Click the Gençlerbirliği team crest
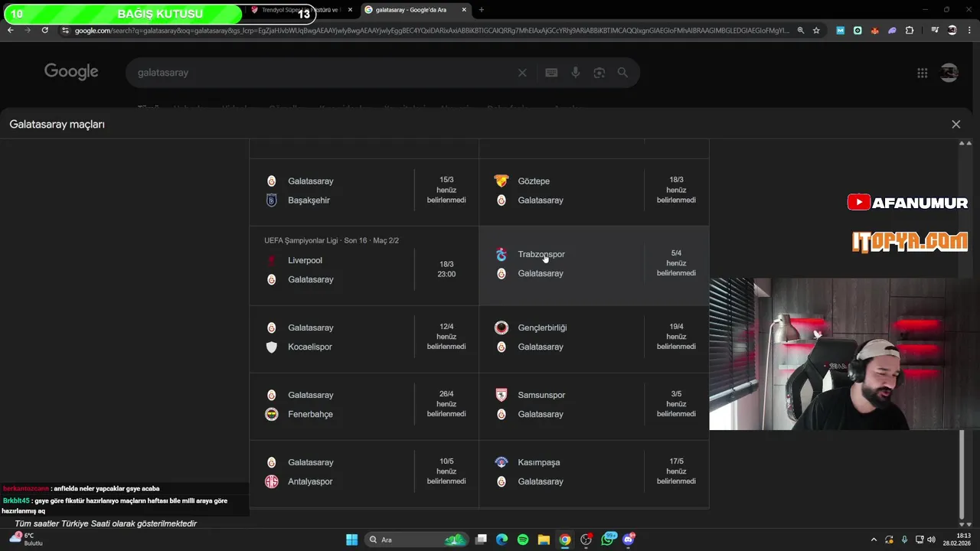The width and height of the screenshot is (980, 551). [501, 328]
